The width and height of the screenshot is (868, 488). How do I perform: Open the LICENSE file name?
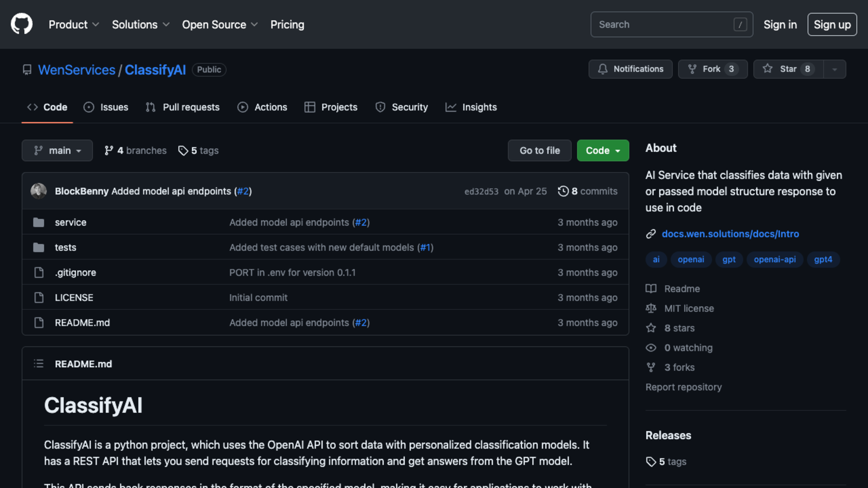tap(74, 297)
